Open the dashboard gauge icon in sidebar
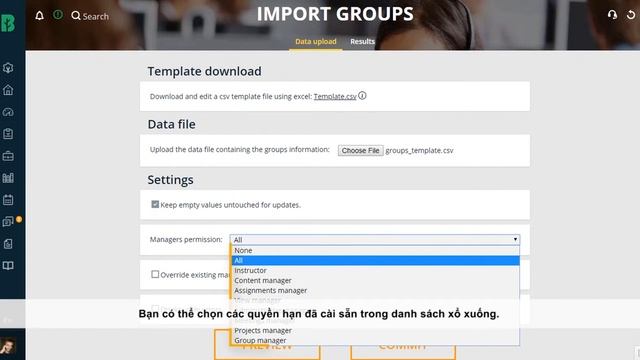Screen dimensions: 640x360 pyautogui.click(x=8, y=112)
